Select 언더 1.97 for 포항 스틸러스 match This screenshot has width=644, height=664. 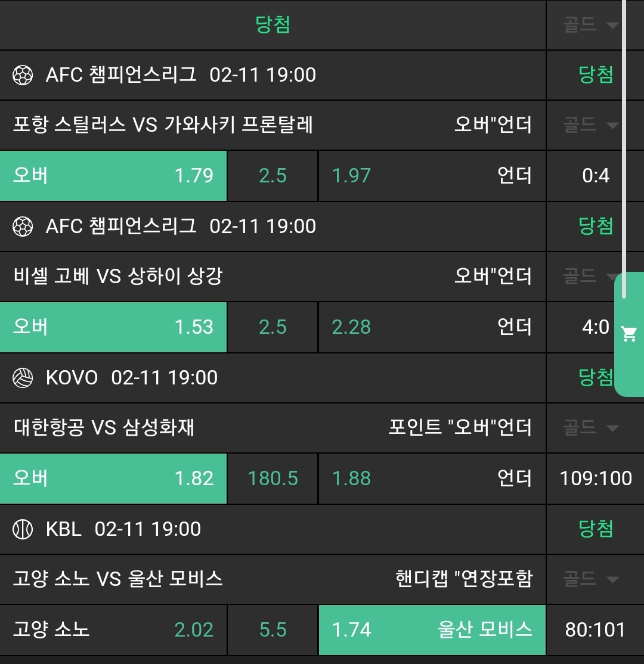coord(432,176)
